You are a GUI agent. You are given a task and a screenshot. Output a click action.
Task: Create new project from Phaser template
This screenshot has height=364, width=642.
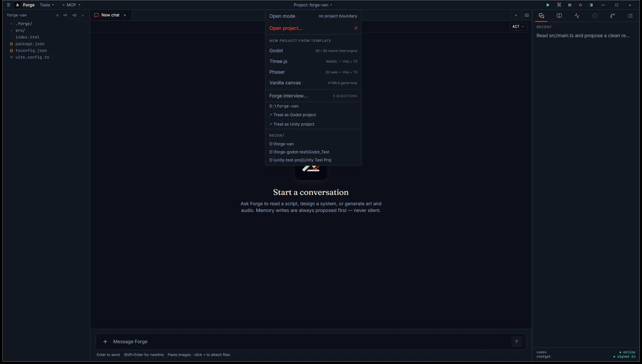[x=313, y=72]
